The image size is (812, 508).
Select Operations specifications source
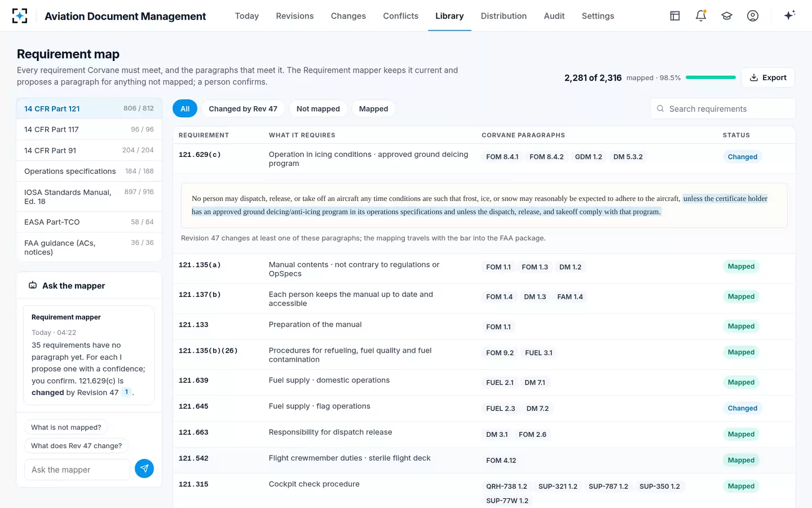[89, 171]
